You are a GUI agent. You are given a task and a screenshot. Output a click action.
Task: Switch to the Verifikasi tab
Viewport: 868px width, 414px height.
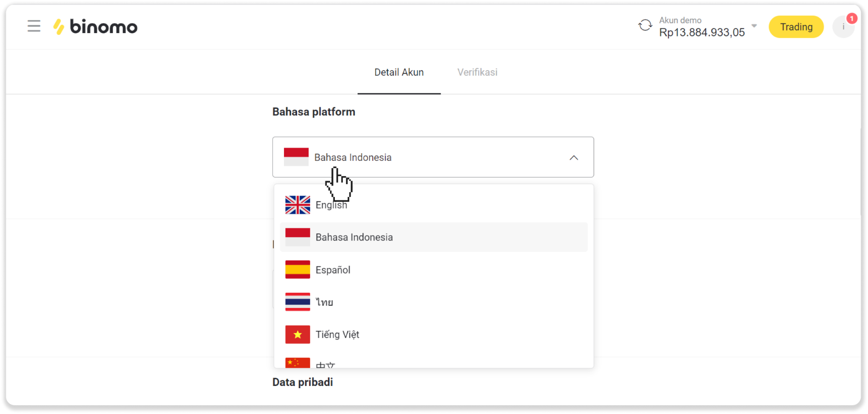[477, 73]
